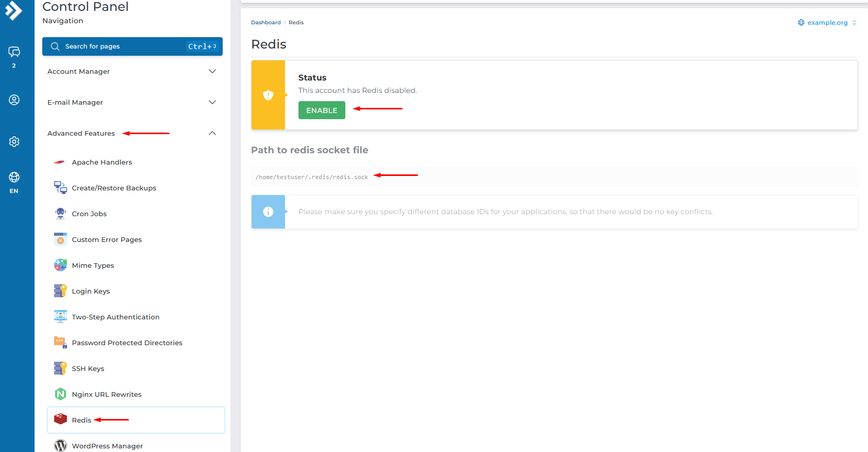
Task: Open the example.org domain selector
Action: coord(827,23)
